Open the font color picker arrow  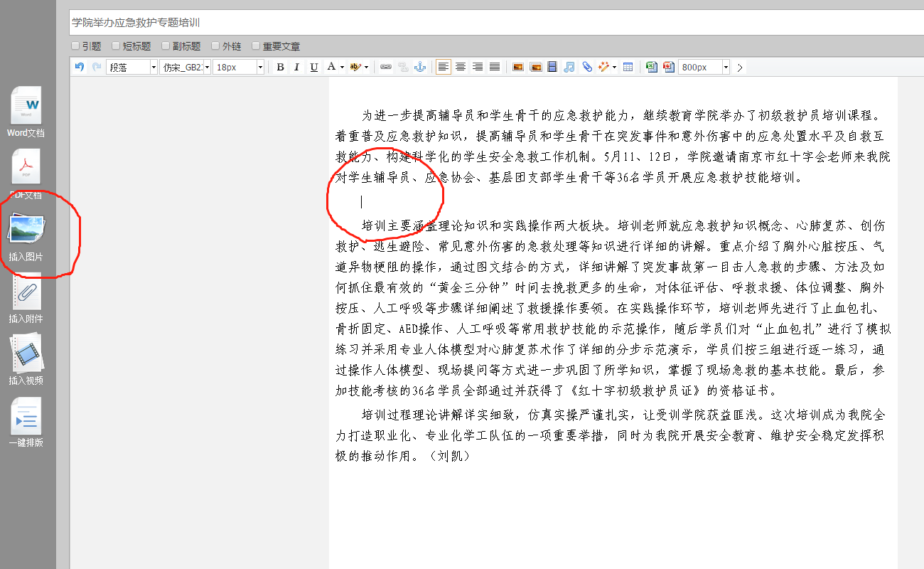pyautogui.click(x=342, y=67)
